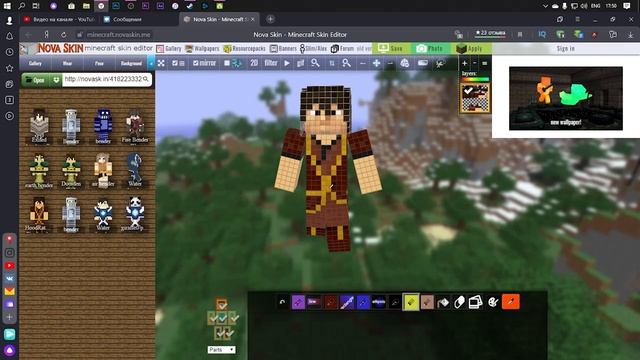Screen dimensions: 640x360
Task: Reload the browser page
Action: [64, 35]
